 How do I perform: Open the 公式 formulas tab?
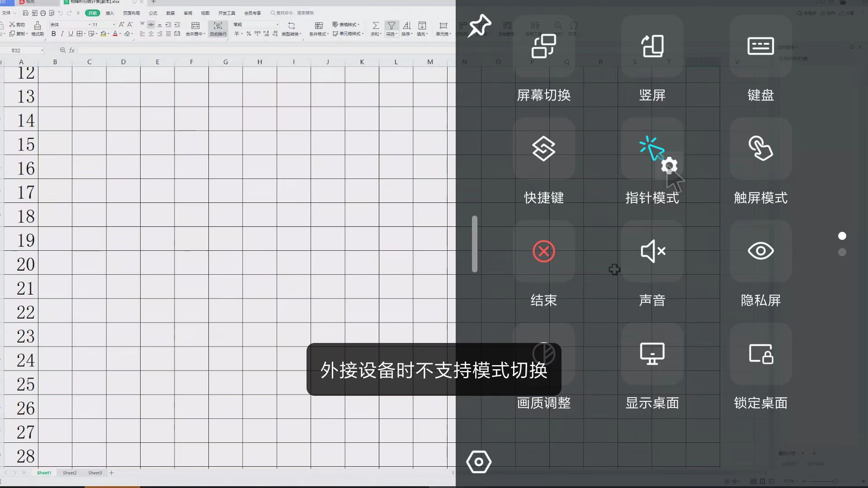tap(153, 13)
